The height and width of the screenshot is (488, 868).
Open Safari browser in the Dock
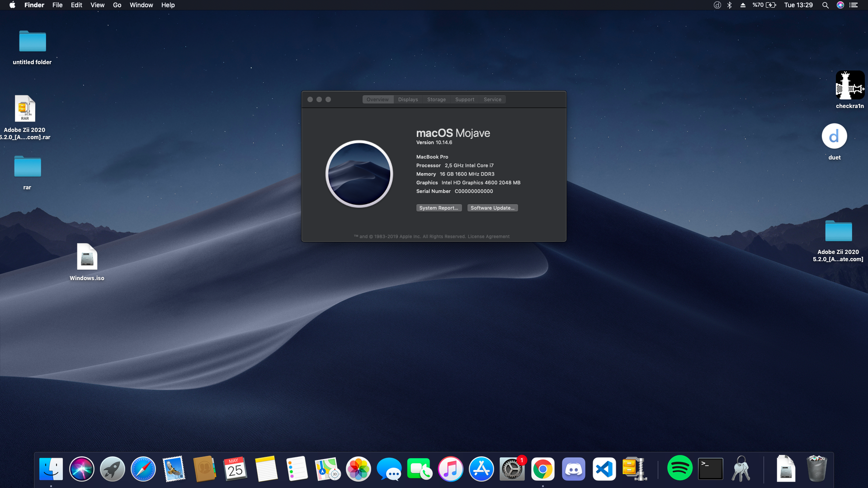143,469
